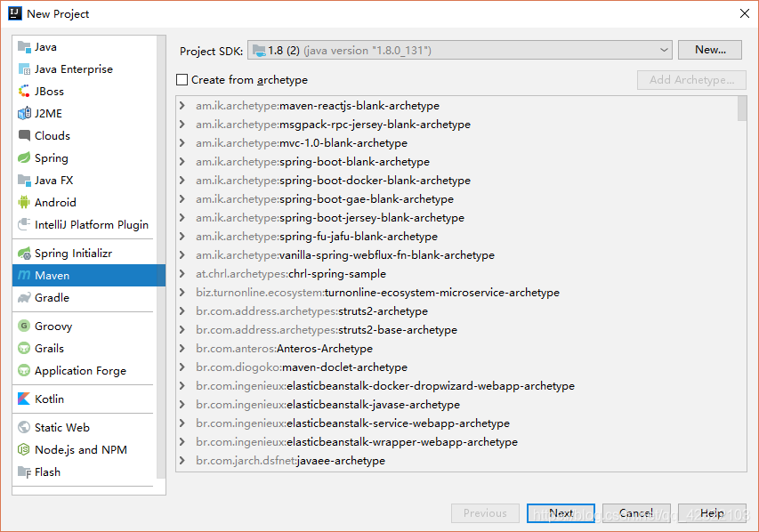Select elasticbeanstalk-service-webapp-archetype row

(x=457, y=423)
